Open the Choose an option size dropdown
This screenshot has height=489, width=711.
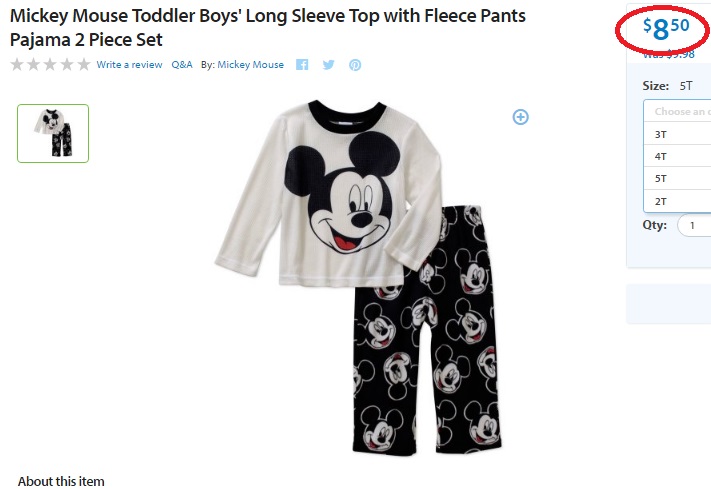click(677, 112)
